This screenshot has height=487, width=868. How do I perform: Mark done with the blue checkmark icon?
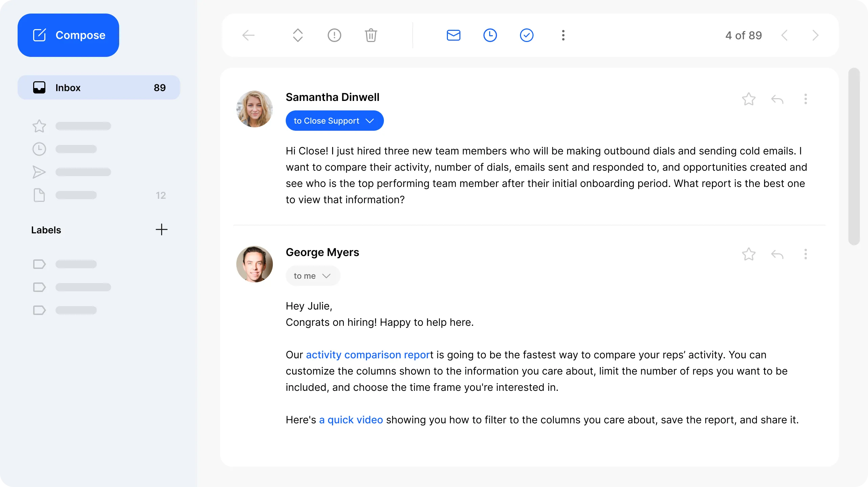tap(527, 35)
